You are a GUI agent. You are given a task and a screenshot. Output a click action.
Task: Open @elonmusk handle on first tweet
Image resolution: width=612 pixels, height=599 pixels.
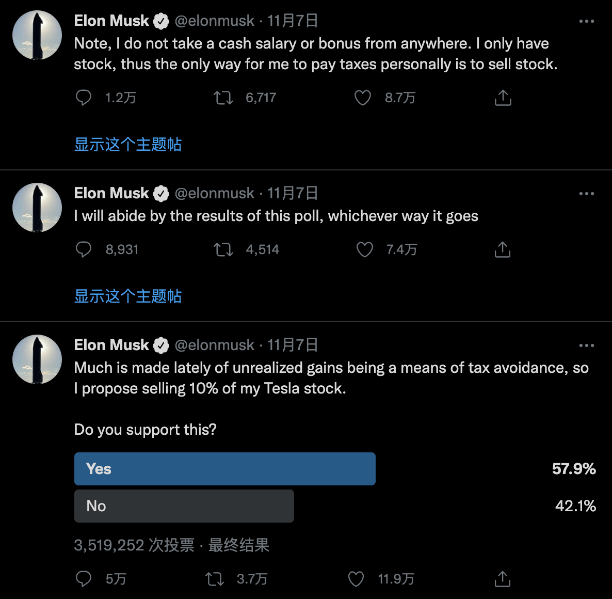coord(216,21)
